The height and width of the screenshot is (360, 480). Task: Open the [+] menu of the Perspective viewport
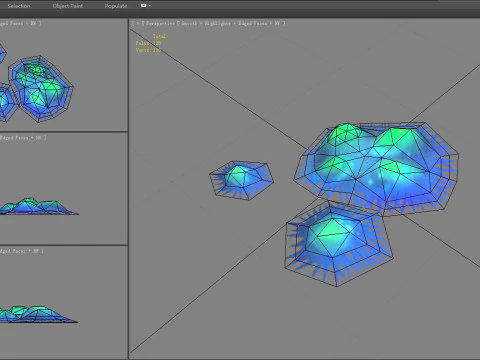tap(138, 23)
